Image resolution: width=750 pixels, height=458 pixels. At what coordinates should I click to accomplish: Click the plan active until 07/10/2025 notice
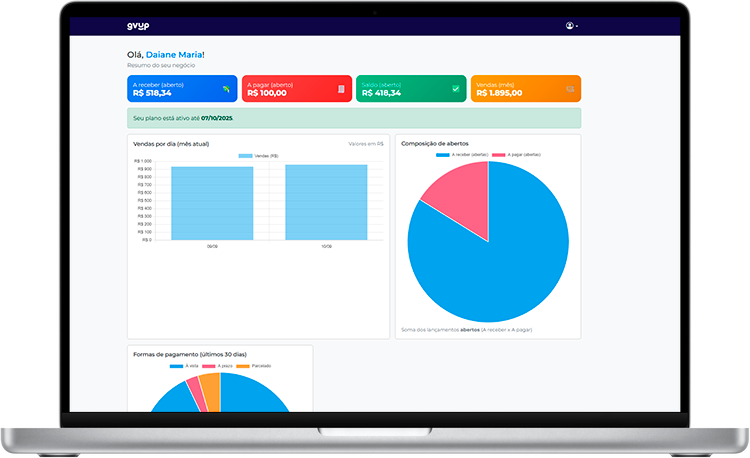(354, 118)
